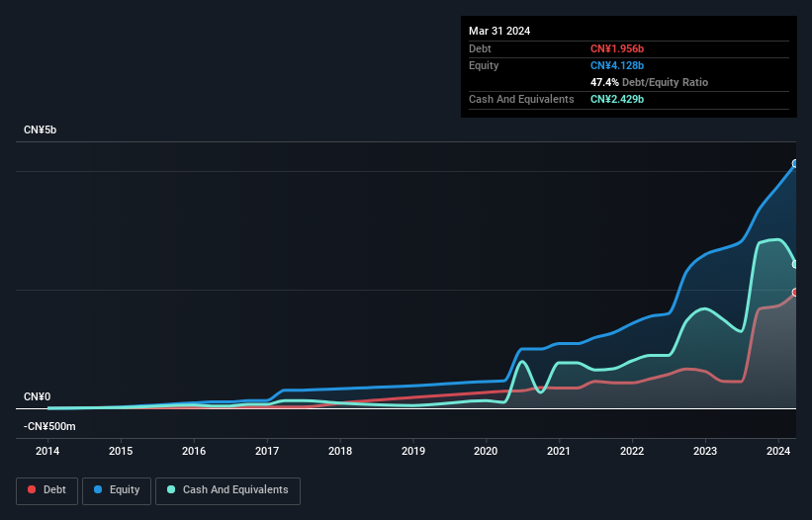The image size is (812, 520).
Task: Click the -CN¥500m y-axis label
Action: (x=49, y=426)
